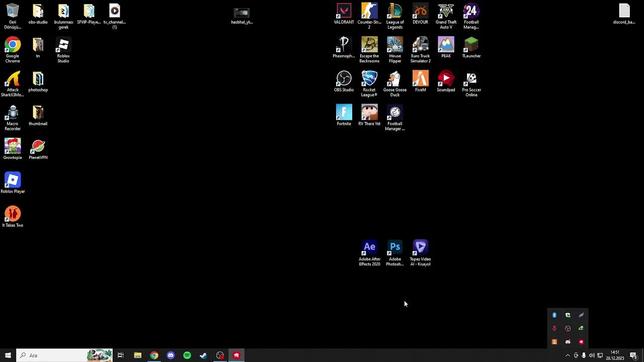Viewport: 644px width, 362px height.
Task: Click the taskbar search box 'Ara'
Action: coord(64,355)
